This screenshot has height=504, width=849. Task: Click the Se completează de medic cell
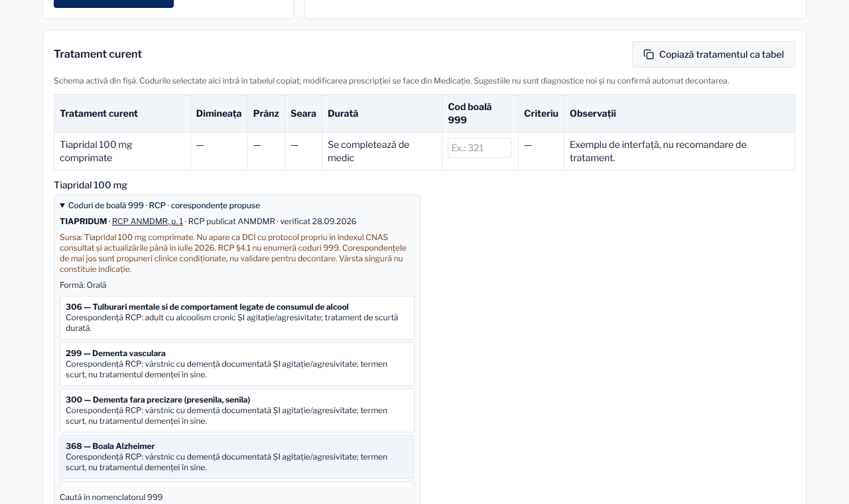coord(382,151)
